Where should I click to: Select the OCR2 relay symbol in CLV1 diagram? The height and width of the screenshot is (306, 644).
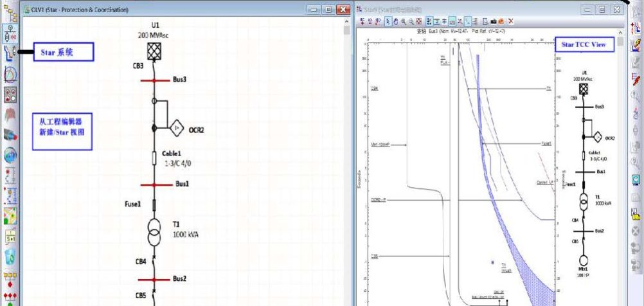177,129
